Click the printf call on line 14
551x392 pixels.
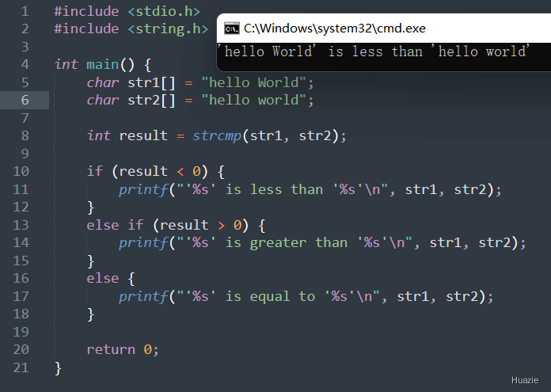coord(144,243)
